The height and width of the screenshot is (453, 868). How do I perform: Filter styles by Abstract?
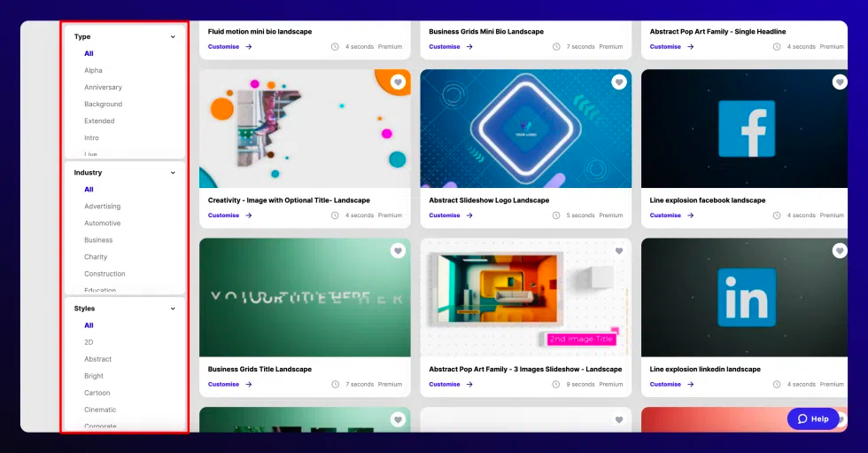(98, 359)
